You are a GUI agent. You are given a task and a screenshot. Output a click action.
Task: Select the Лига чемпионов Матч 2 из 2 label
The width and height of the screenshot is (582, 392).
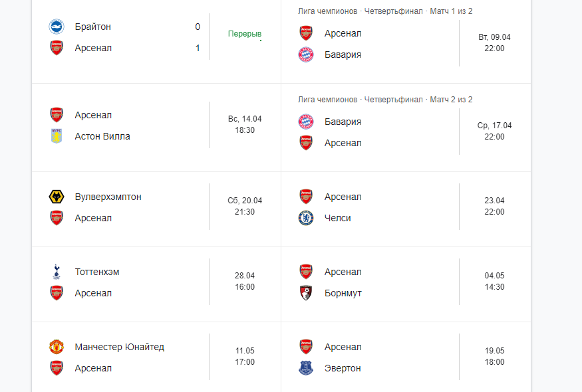point(385,100)
